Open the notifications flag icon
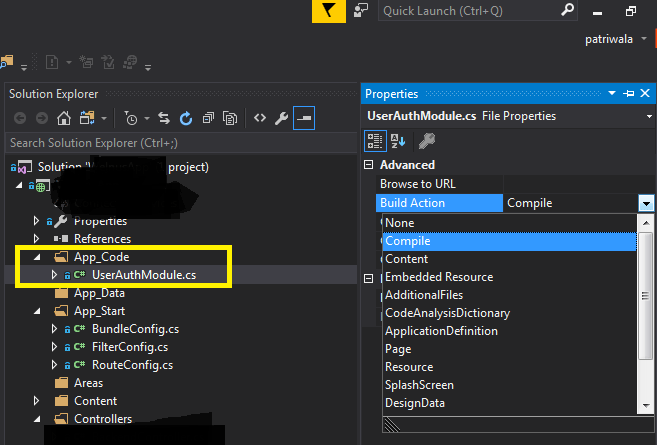Image resolution: width=657 pixels, height=445 pixels. coord(329,11)
